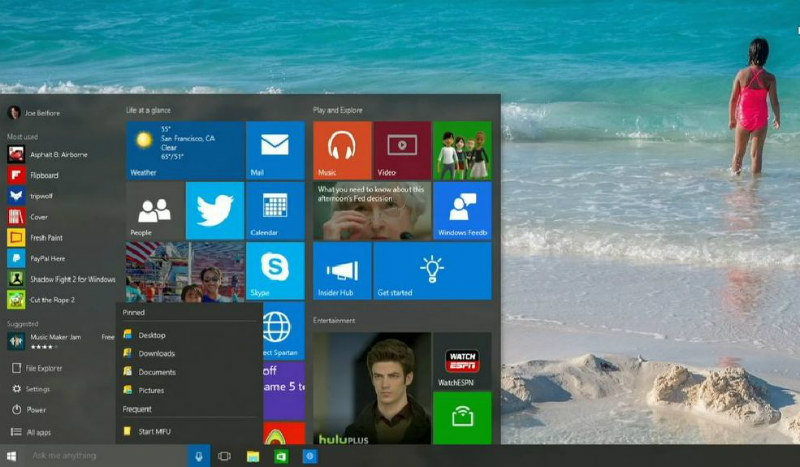Open the green Store bag tile
Image resolution: width=800 pixels, height=467 pixels.
tap(462, 417)
